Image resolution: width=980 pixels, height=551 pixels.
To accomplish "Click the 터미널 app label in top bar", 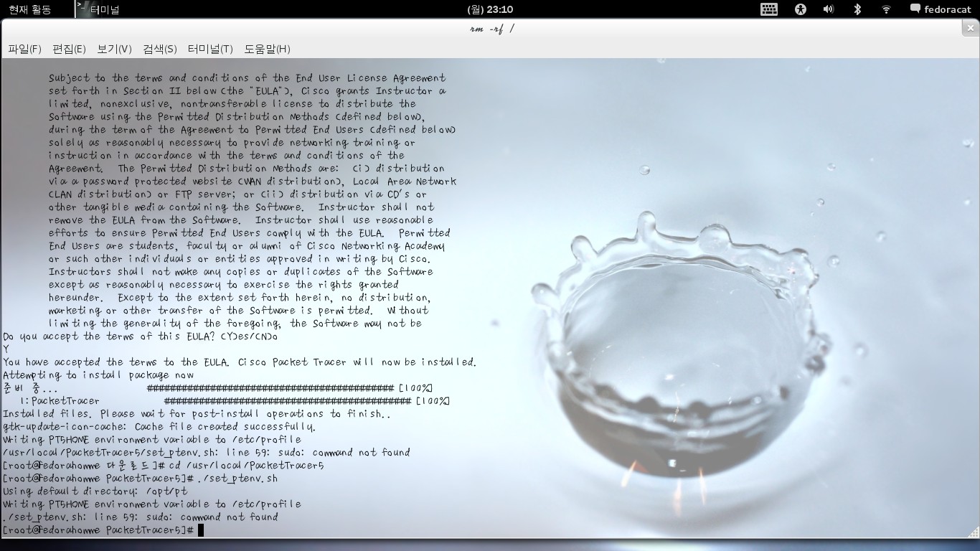I will (105, 9).
